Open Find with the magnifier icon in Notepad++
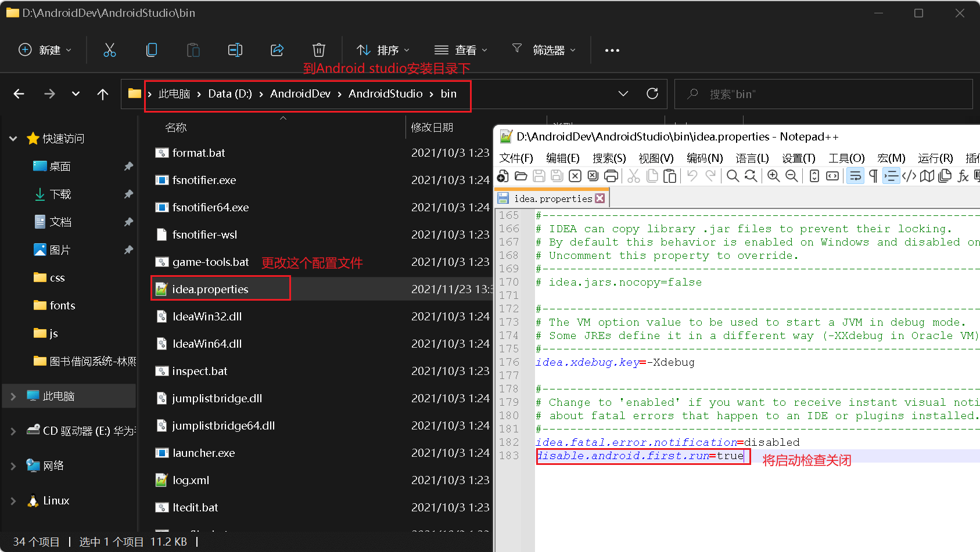The height and width of the screenshot is (552, 980). click(733, 176)
